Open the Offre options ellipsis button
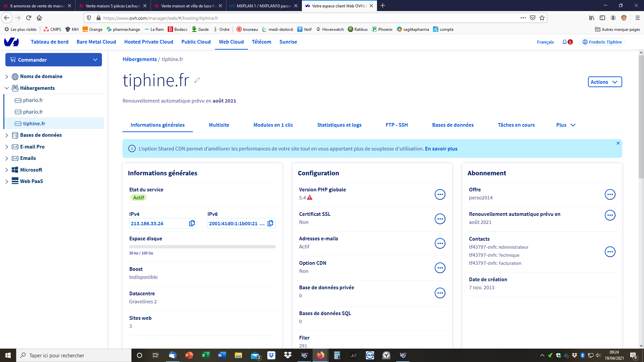This screenshot has height=362, width=644. coord(610,194)
